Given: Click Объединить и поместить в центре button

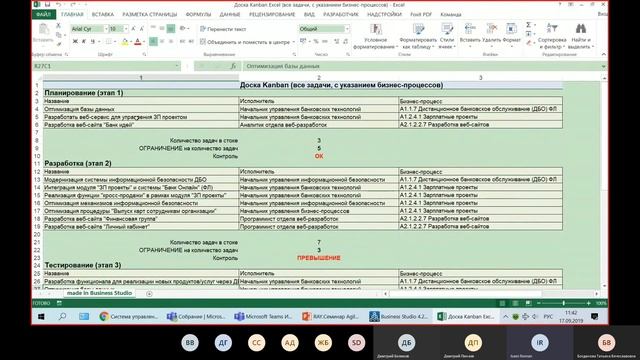Looking at the screenshot, I should (x=246, y=42).
